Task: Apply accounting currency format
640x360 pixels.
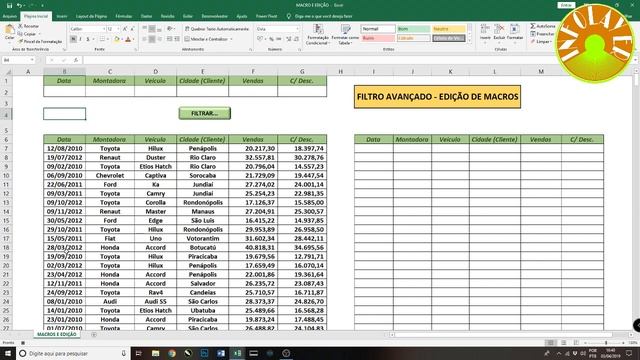Action: [260, 39]
